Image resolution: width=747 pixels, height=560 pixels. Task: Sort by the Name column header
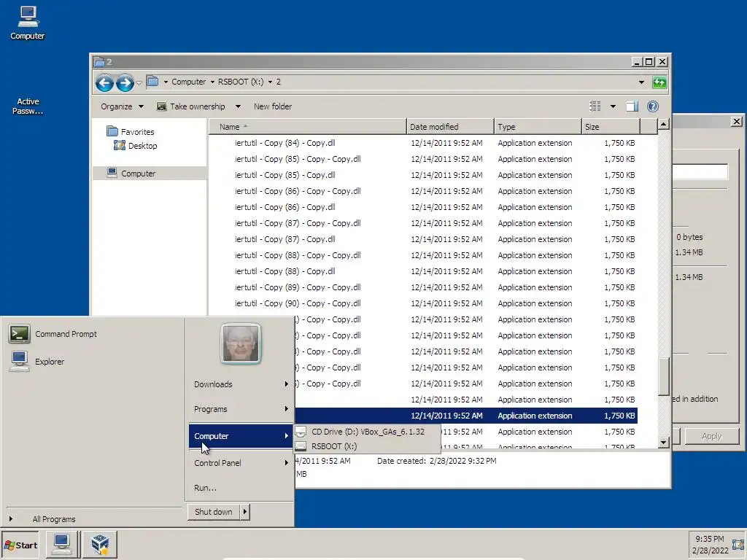pyautogui.click(x=307, y=127)
